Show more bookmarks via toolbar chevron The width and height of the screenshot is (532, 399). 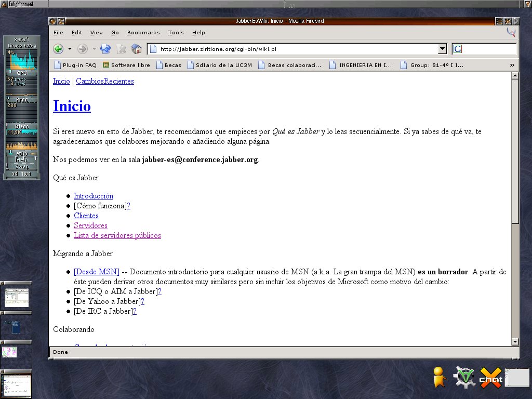[512, 65]
